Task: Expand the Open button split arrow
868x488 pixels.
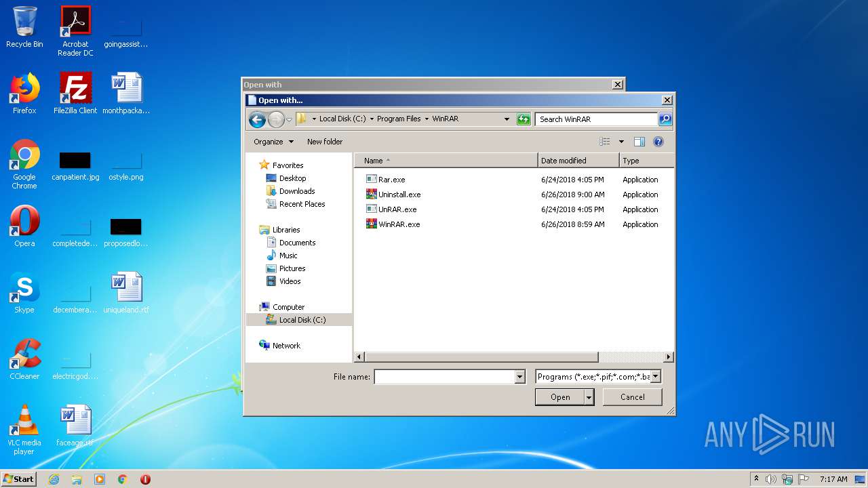Action: pos(589,397)
